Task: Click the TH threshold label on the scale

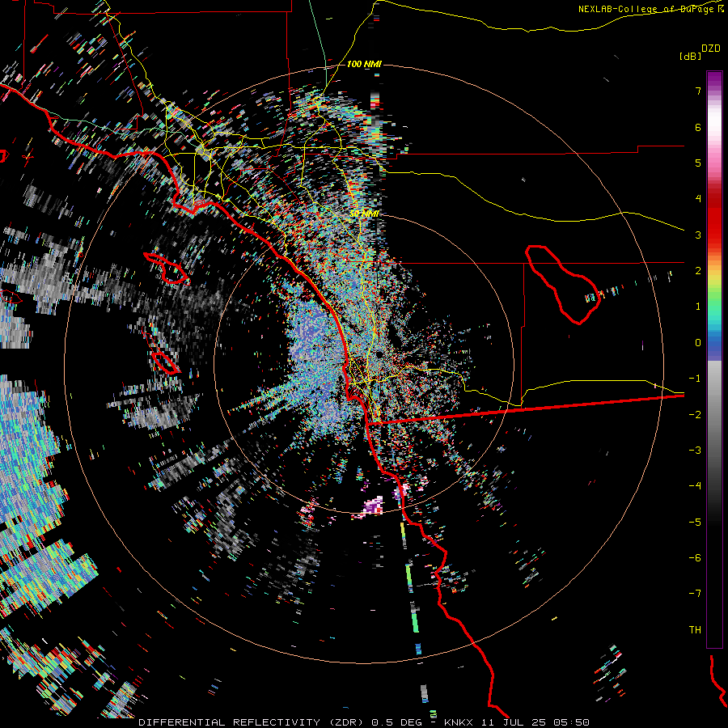Action: [x=695, y=630]
